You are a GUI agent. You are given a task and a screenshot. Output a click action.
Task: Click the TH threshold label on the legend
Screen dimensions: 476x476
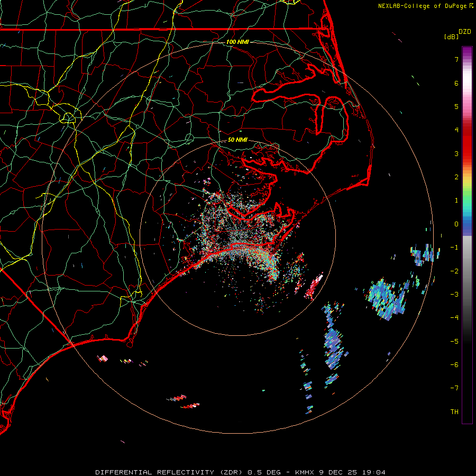454,411
